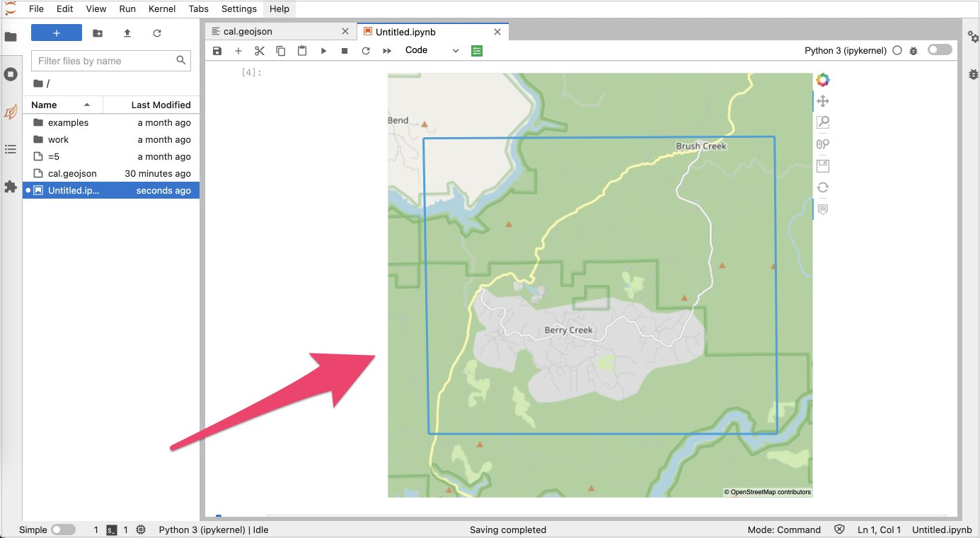980x538 pixels.
Task: Activate the Wheel Zoom tool
Action: tap(822, 144)
